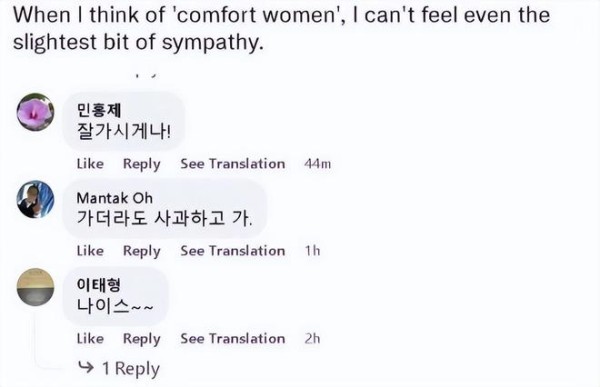
Task: Like the 나이스~~ comment
Action: (90, 338)
